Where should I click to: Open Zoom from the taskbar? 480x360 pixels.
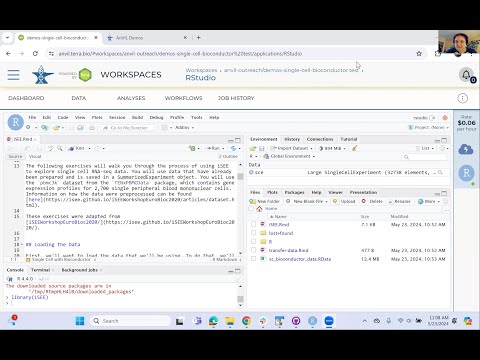[329, 321]
